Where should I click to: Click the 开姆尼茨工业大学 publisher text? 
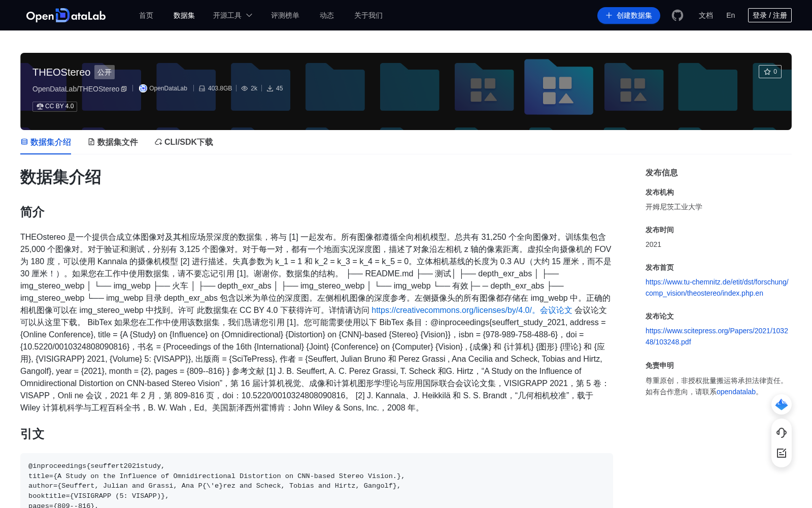[674, 207]
